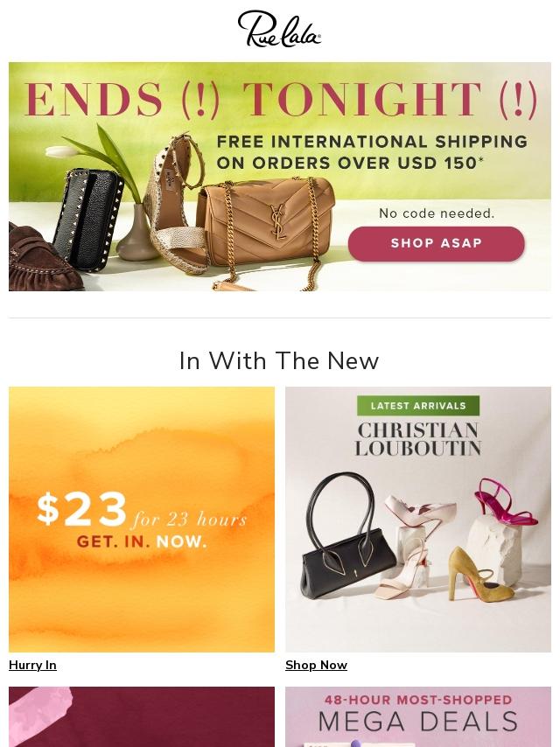560x747 pixels.
Task: Open the Shop Now link
Action: (x=316, y=665)
